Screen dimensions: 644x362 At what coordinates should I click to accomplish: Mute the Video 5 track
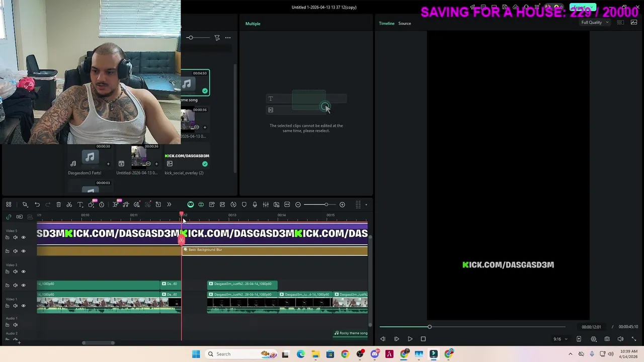tap(15, 237)
